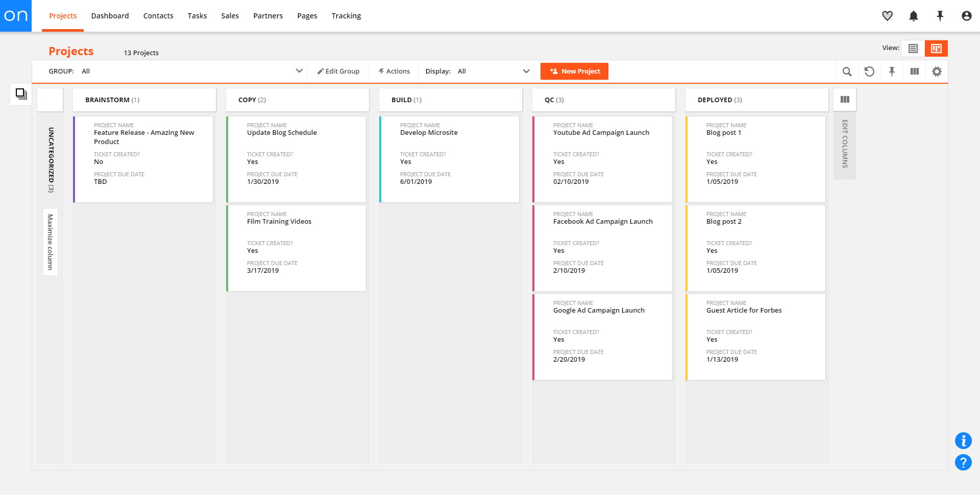980x495 pixels.
Task: Click the 6/01/2019 due date
Action: pos(416,182)
